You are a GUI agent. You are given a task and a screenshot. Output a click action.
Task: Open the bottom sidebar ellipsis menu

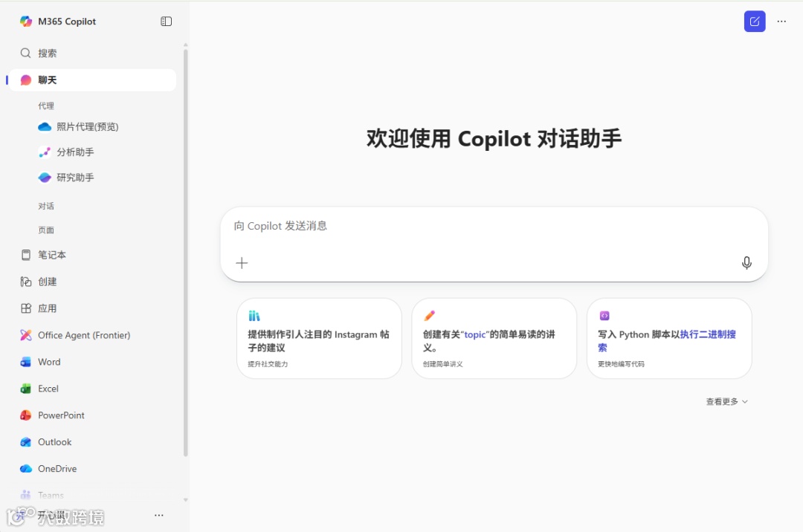pyautogui.click(x=159, y=515)
